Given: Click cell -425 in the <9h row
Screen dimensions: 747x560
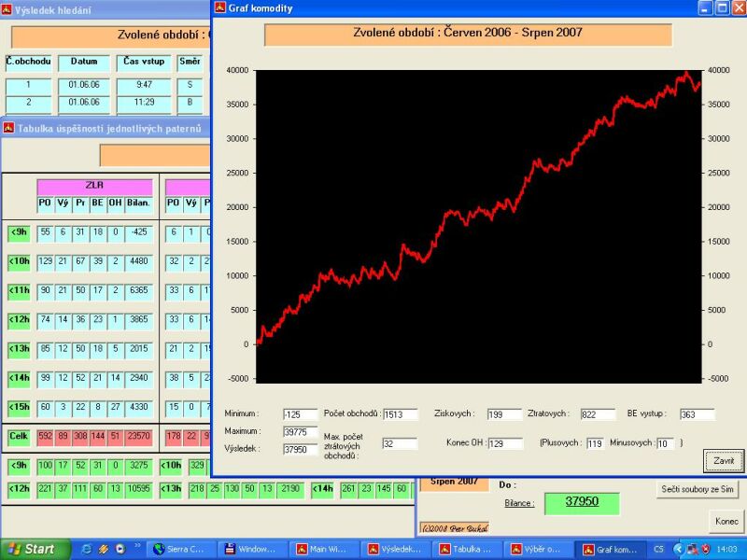Looking at the screenshot, I should coord(138,232).
